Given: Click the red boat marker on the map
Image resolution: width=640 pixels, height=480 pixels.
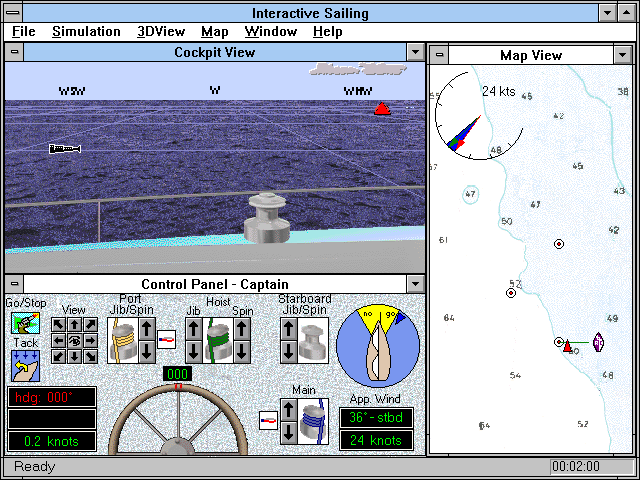Looking at the screenshot, I should [567, 346].
